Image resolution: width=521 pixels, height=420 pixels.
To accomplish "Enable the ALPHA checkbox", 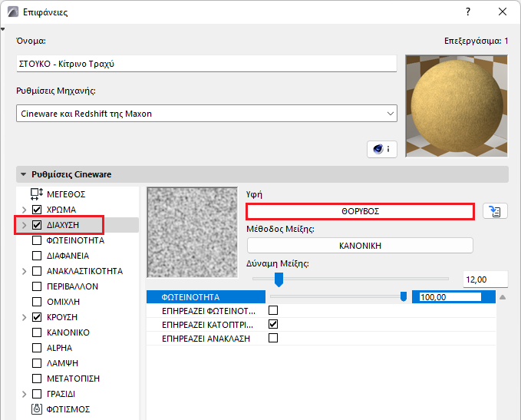I will click(x=37, y=348).
